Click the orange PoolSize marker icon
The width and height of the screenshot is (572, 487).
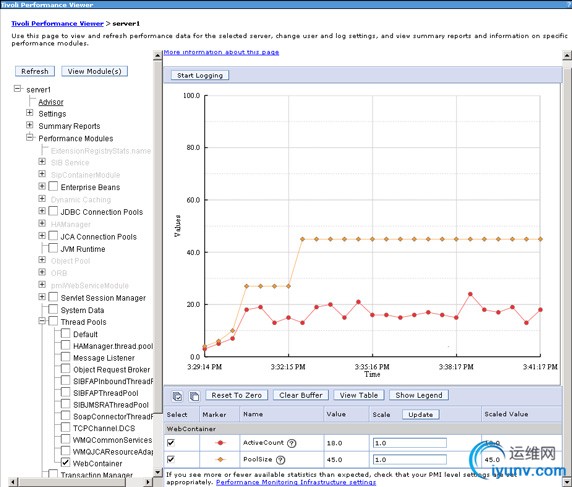220,460
